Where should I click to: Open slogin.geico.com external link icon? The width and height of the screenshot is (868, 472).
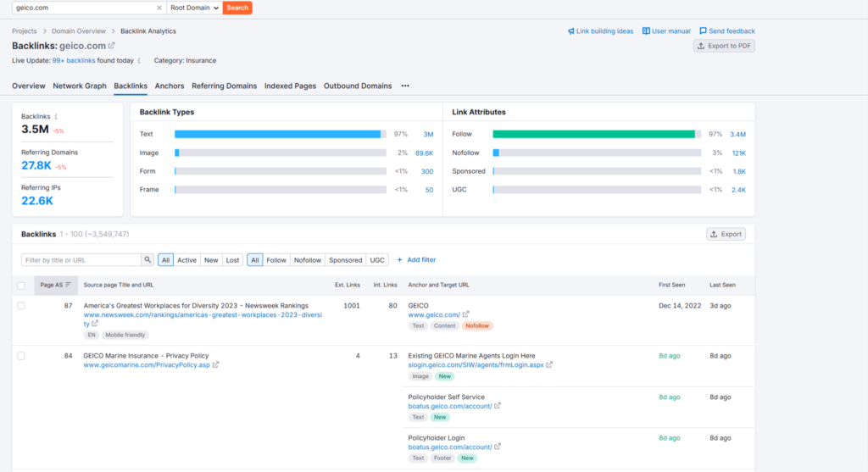click(549, 364)
